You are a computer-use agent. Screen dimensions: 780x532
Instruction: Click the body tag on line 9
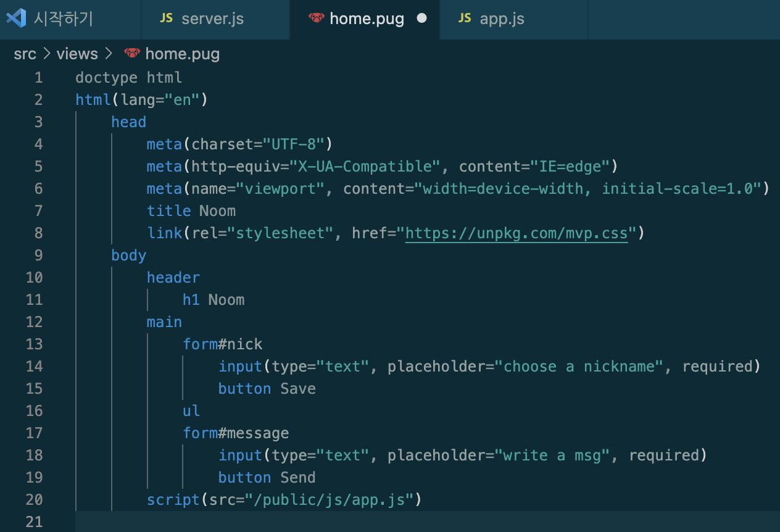pyautogui.click(x=129, y=256)
